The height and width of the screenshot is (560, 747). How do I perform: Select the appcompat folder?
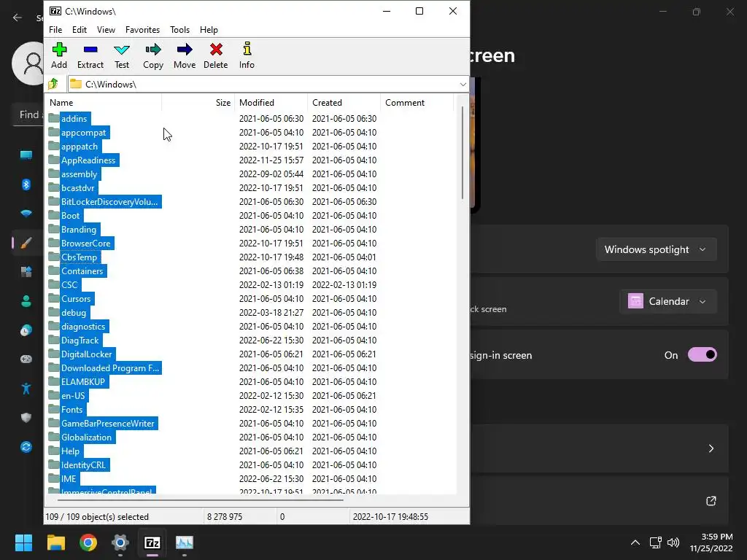click(83, 133)
